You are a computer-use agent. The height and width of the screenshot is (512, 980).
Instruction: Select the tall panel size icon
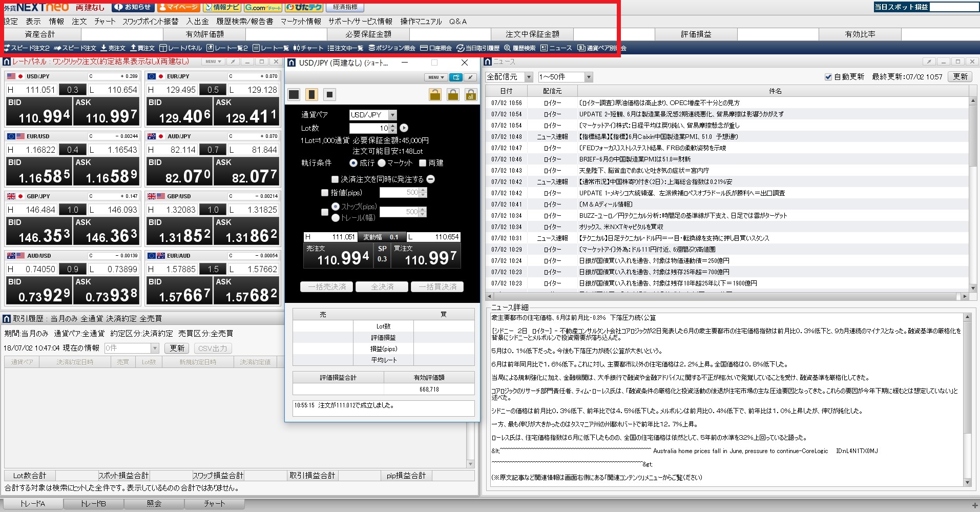coord(312,94)
